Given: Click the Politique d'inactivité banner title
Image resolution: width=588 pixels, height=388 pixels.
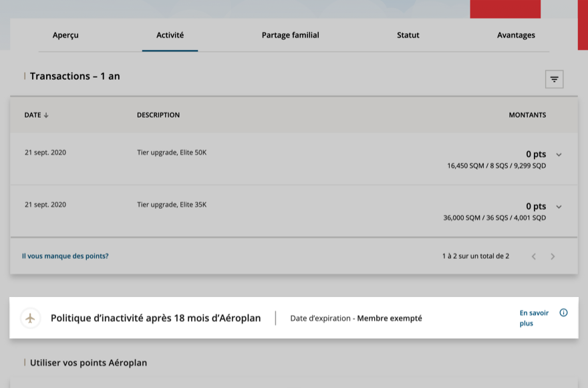Looking at the screenshot, I should (x=156, y=318).
